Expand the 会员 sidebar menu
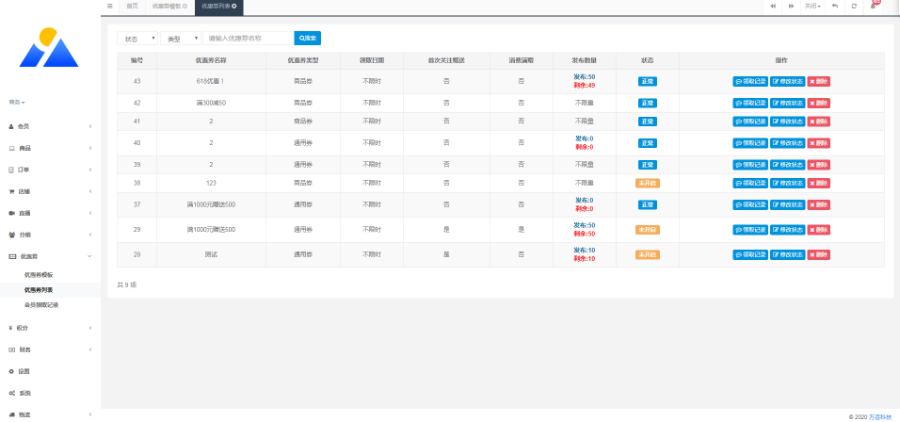Screen dimensions: 900x422 [48, 126]
